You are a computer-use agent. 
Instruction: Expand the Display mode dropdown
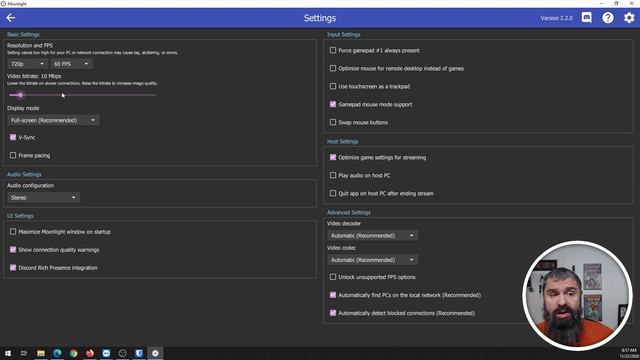pos(53,120)
